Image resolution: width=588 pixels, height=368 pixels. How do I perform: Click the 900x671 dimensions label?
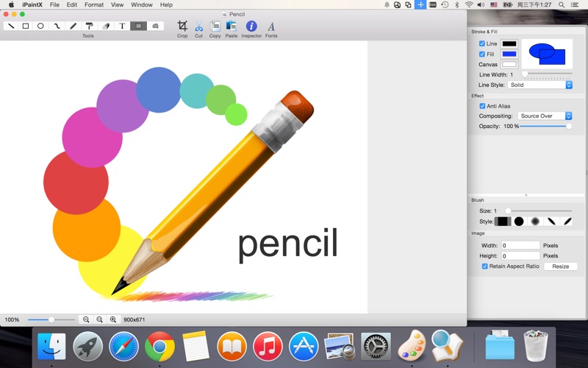135,320
